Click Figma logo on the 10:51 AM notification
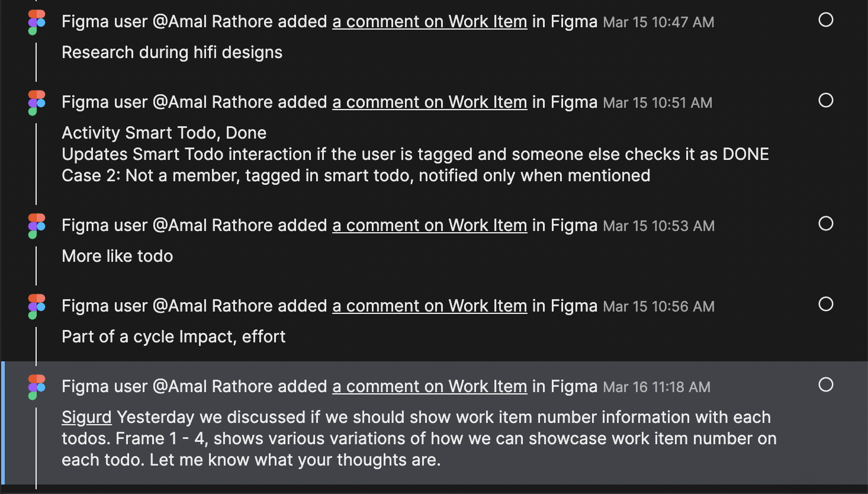This screenshot has height=494, width=868. [x=36, y=103]
